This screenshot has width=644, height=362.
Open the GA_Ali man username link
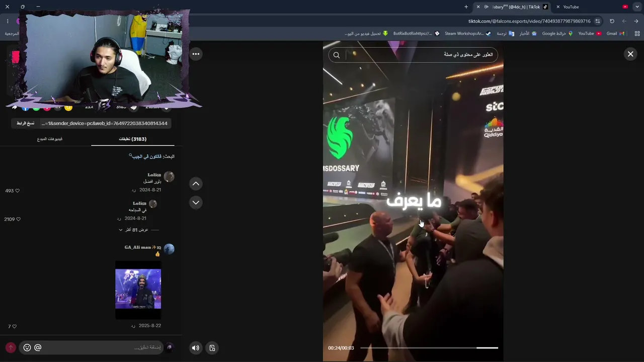coord(143,247)
